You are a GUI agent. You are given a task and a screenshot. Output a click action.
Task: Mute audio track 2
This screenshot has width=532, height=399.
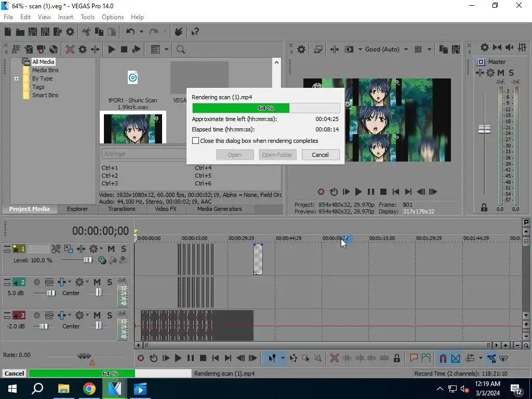tap(97, 282)
